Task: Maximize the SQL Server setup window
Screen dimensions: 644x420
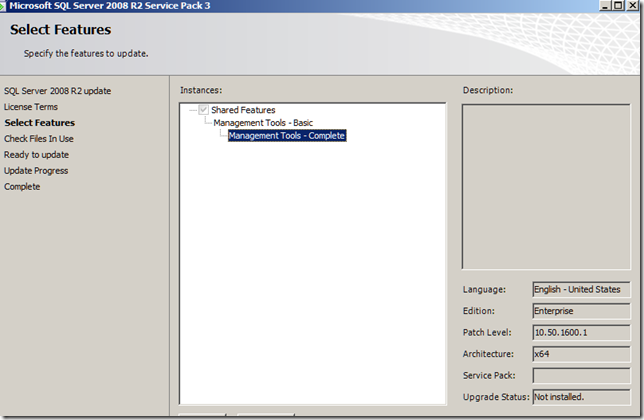Action: tap(618, 6)
